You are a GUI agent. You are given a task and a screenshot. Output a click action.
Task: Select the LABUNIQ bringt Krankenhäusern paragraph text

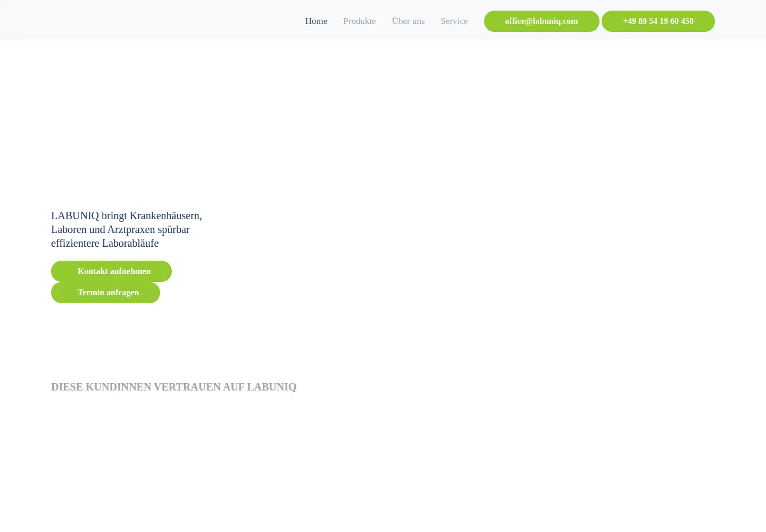tap(127, 229)
